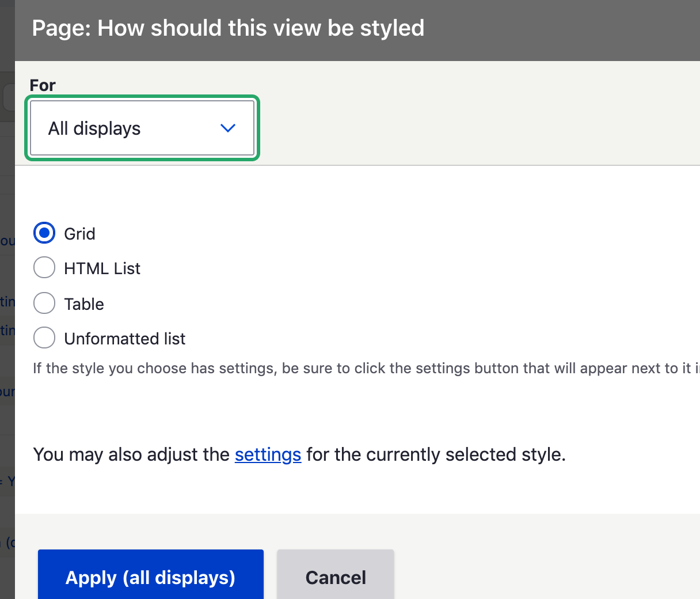Open the "All displays" For dropdown
This screenshot has height=599, width=700.
point(142,128)
